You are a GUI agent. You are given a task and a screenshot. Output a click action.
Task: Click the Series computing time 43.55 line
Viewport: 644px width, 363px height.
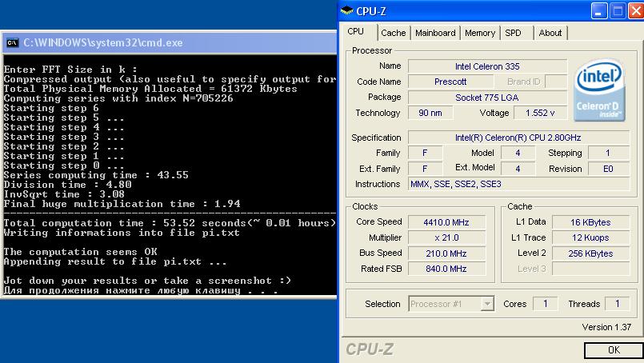(96, 175)
